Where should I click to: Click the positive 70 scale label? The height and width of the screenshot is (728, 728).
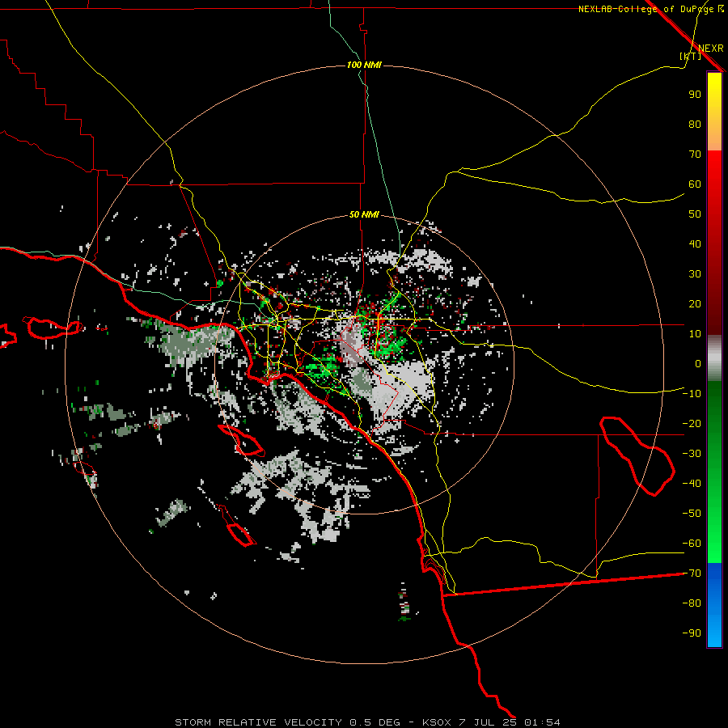point(695,154)
